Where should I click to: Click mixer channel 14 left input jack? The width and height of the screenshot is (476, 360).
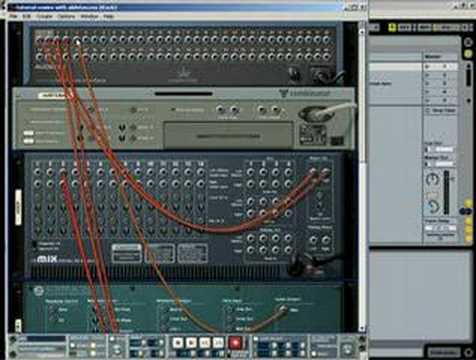(x=200, y=172)
